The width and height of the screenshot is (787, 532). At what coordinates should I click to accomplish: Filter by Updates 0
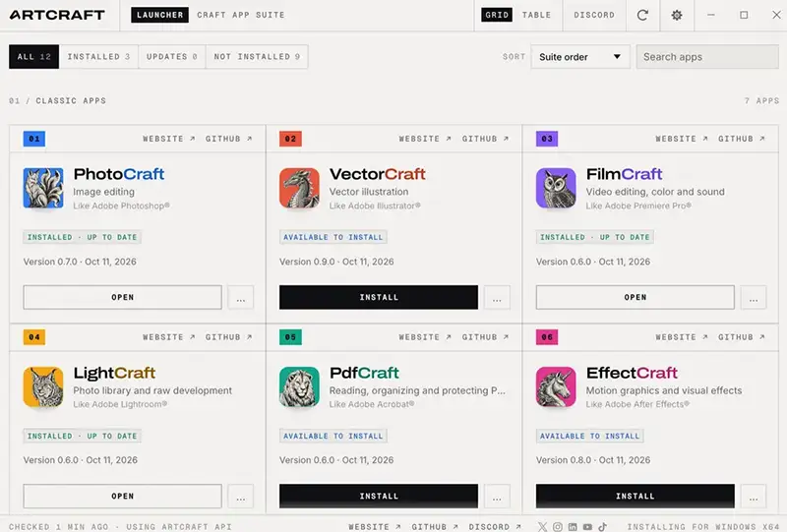[171, 57]
